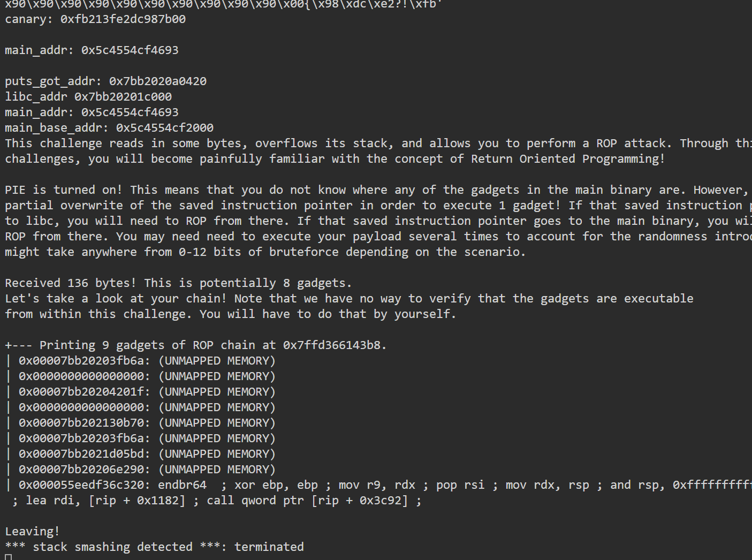Click the 'Leaving!' output line
This screenshot has width=752, height=560.
click(x=33, y=532)
